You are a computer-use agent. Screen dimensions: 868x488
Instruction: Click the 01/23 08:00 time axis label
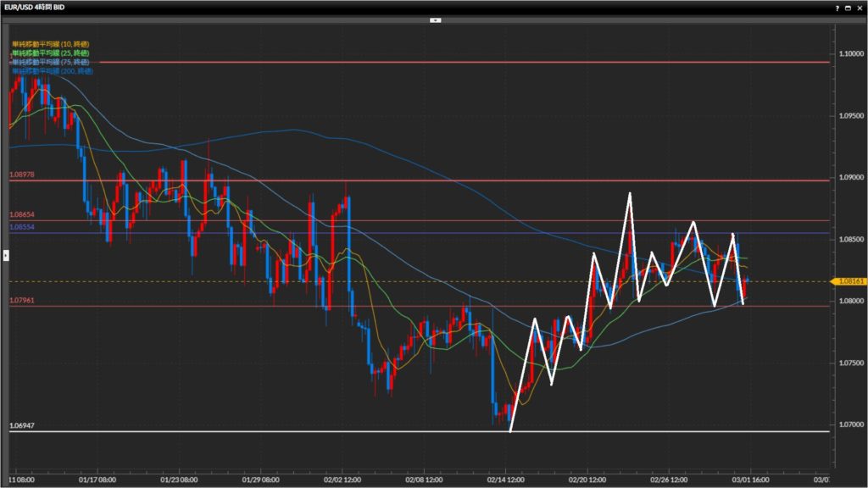coord(179,479)
